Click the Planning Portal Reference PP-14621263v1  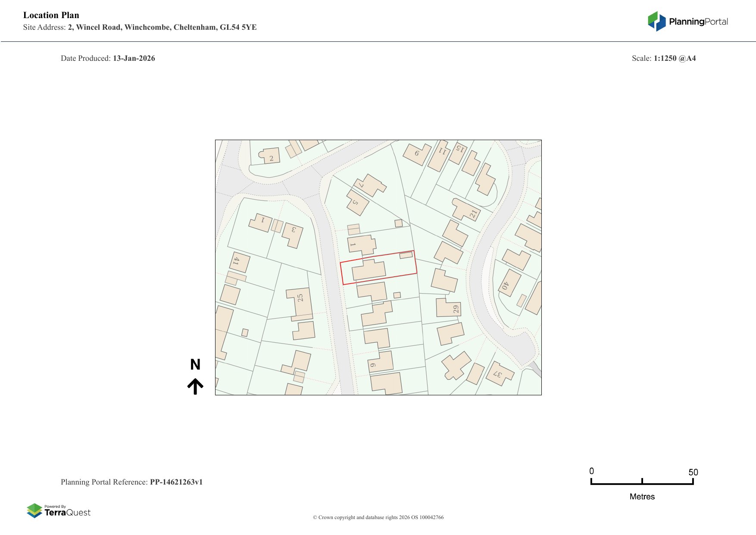click(x=132, y=482)
